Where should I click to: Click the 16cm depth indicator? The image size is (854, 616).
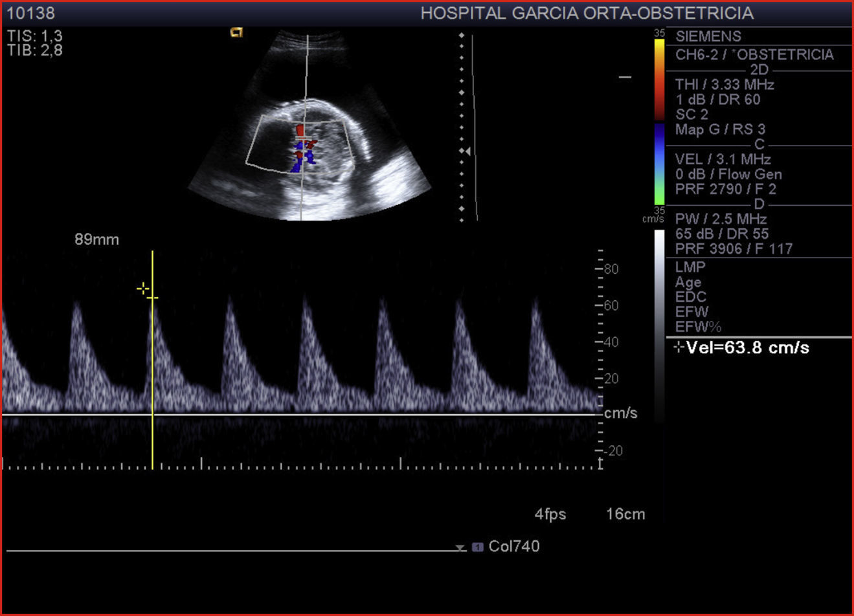tap(625, 514)
